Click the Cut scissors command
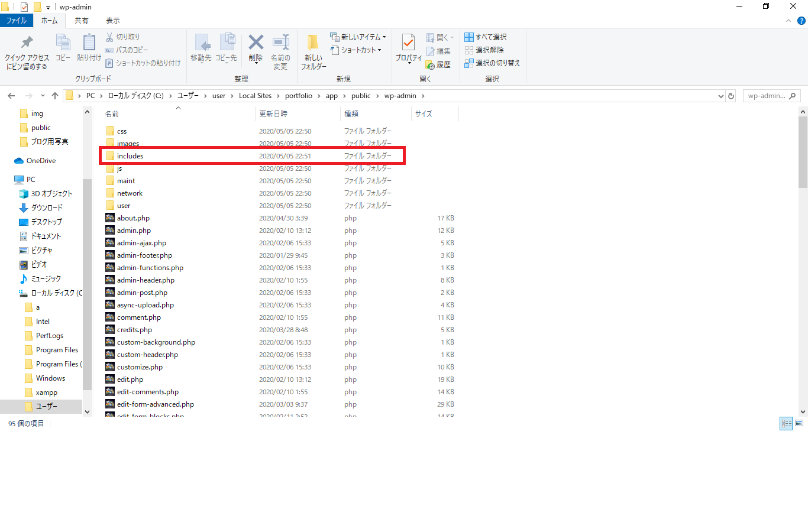Screen dimensions: 808x532 (123, 37)
